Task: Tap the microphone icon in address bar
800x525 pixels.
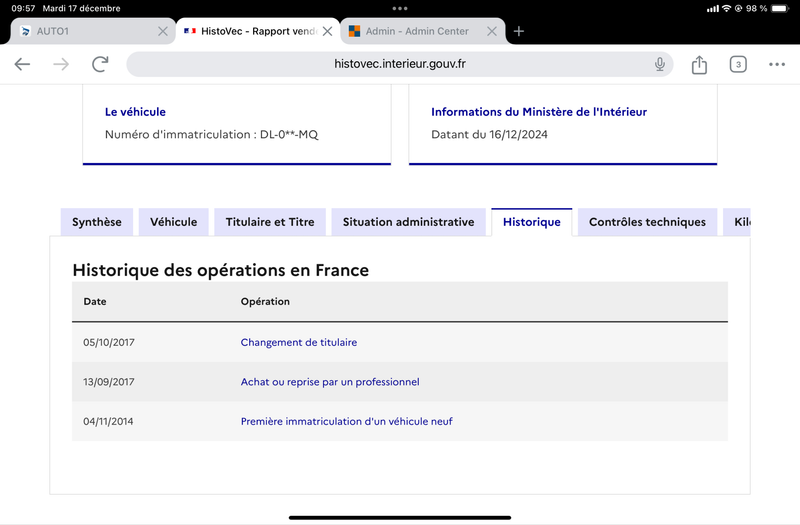Action: pos(660,64)
